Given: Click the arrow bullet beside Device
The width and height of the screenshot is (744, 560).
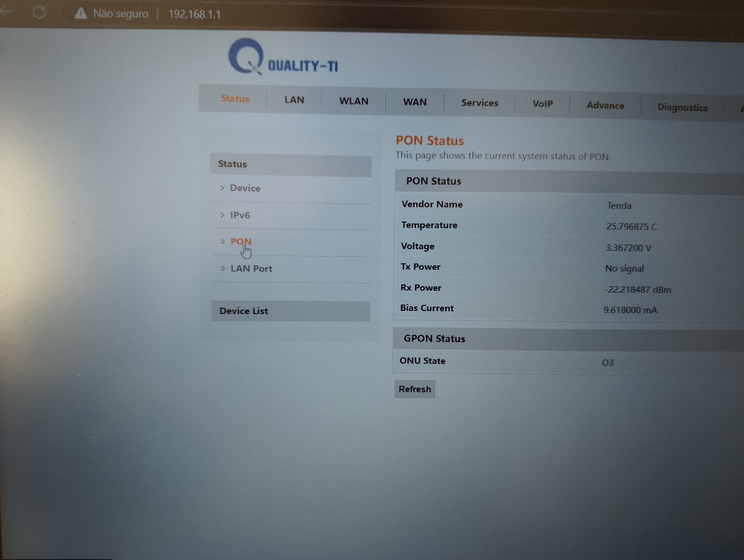Looking at the screenshot, I should pos(222,188).
